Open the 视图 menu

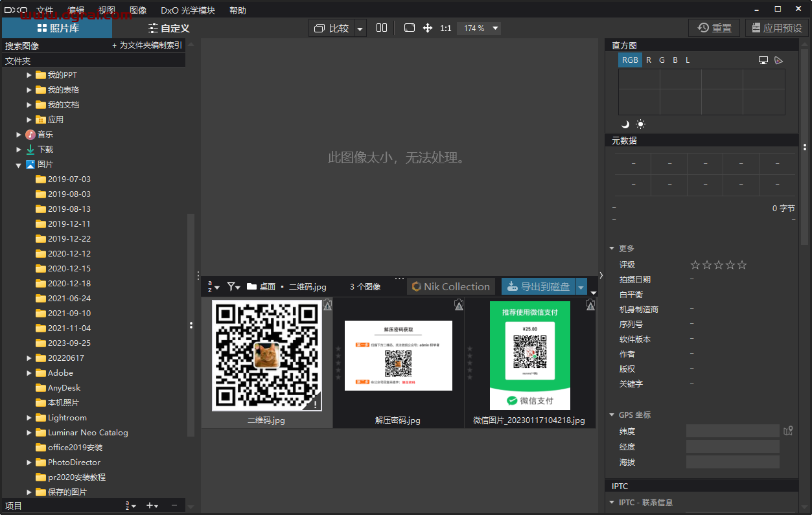(x=107, y=10)
